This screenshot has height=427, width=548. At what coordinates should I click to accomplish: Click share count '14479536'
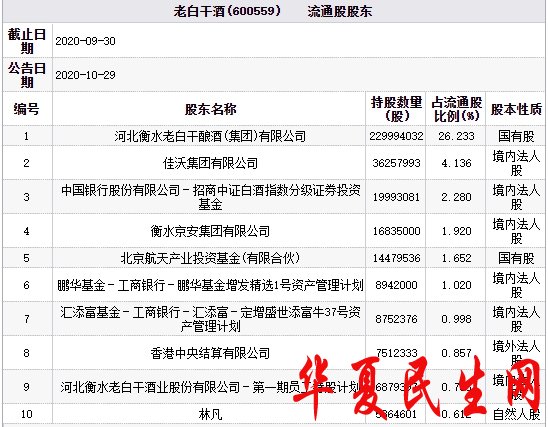pyautogui.click(x=396, y=258)
